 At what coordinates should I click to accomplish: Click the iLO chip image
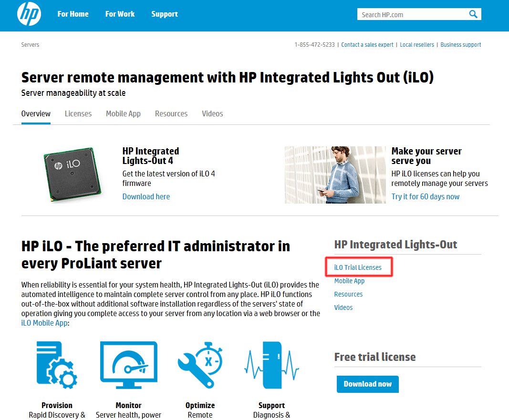73,174
